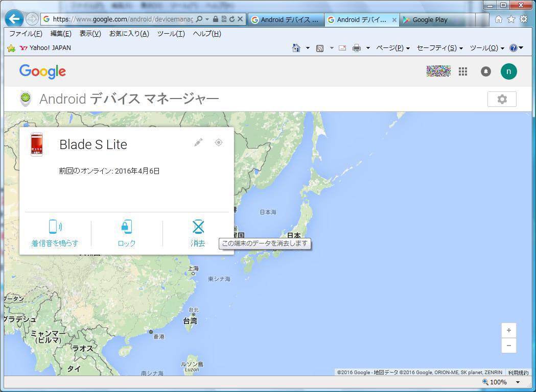
Task: Open the Device Manager settings gear button
Action: pos(502,100)
